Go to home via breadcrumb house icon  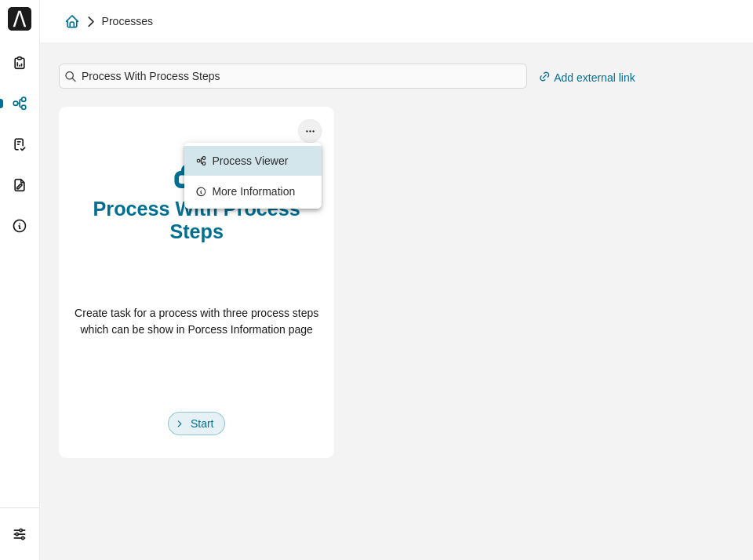72,22
